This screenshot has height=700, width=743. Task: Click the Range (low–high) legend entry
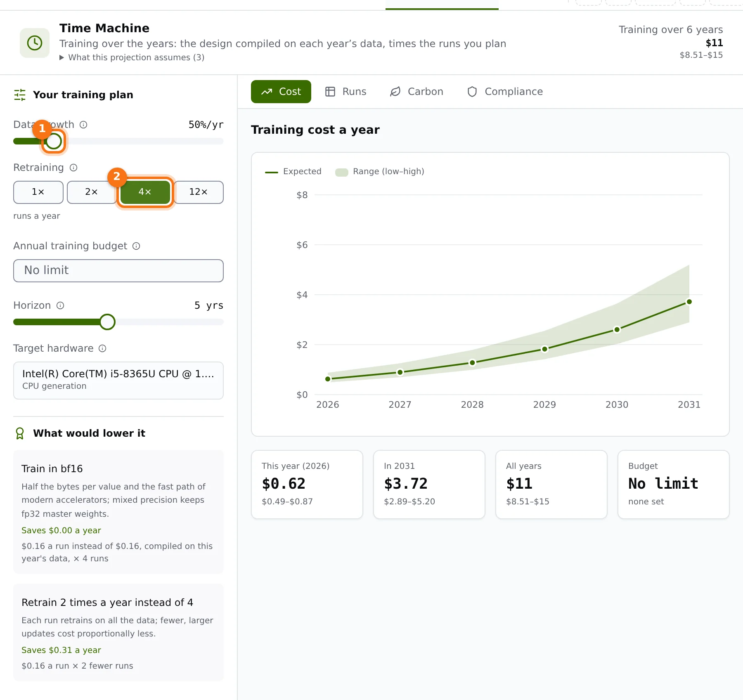380,172
